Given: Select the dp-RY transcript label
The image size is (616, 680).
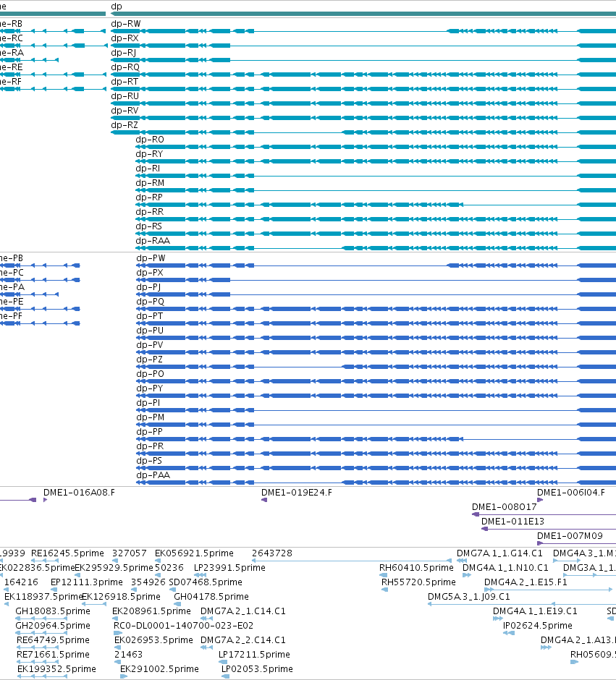Looking at the screenshot, I should (x=149, y=153).
